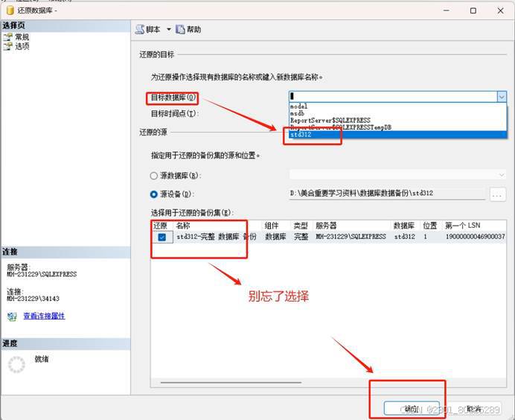The width and height of the screenshot is (515, 420).
Task: Confirm restore with the 确定 button
Action: (412, 409)
